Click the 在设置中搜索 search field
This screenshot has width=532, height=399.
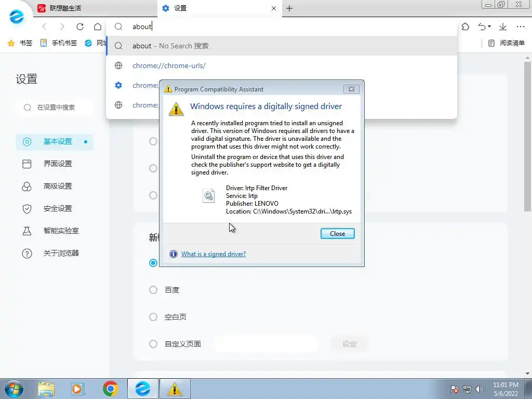54,107
